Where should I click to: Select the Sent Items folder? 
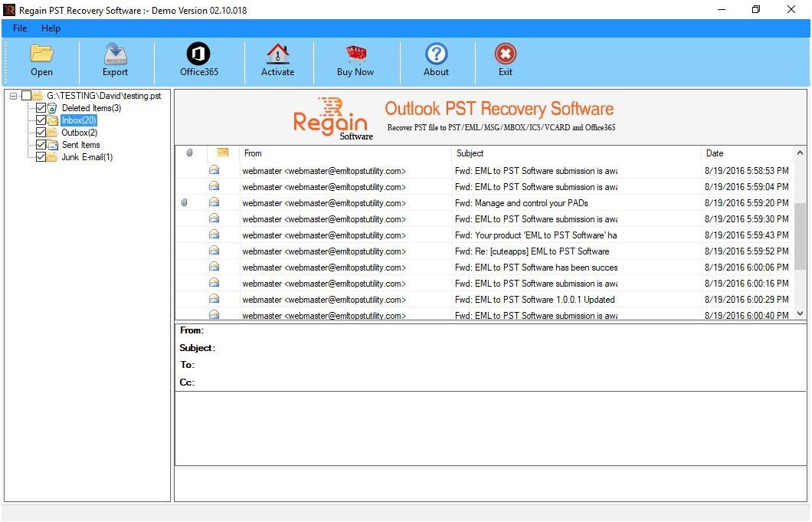[80, 145]
